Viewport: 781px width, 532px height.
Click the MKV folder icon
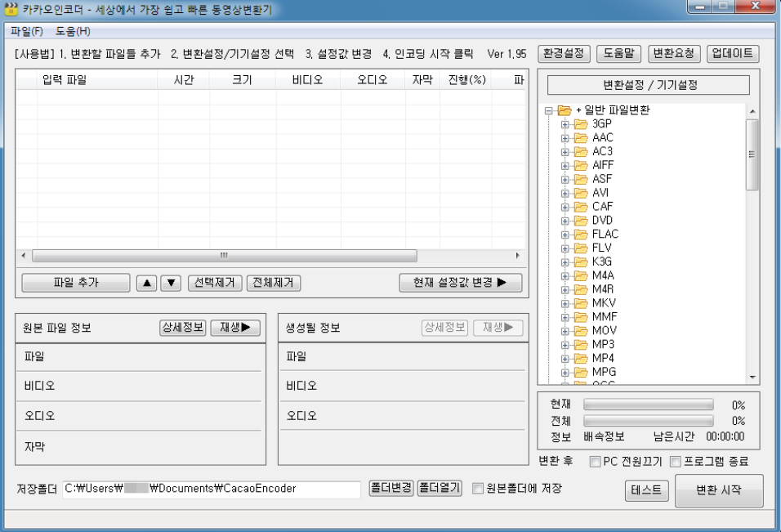pyautogui.click(x=581, y=303)
